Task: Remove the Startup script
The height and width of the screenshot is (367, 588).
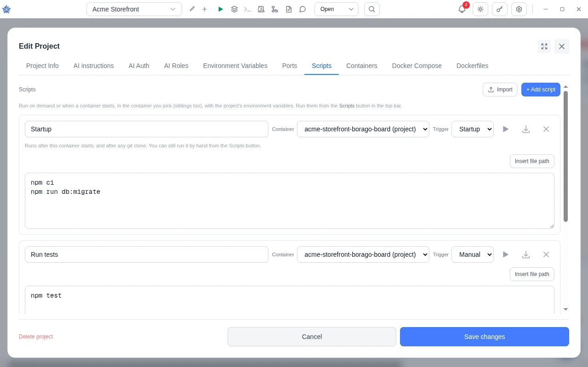Action: (546, 129)
